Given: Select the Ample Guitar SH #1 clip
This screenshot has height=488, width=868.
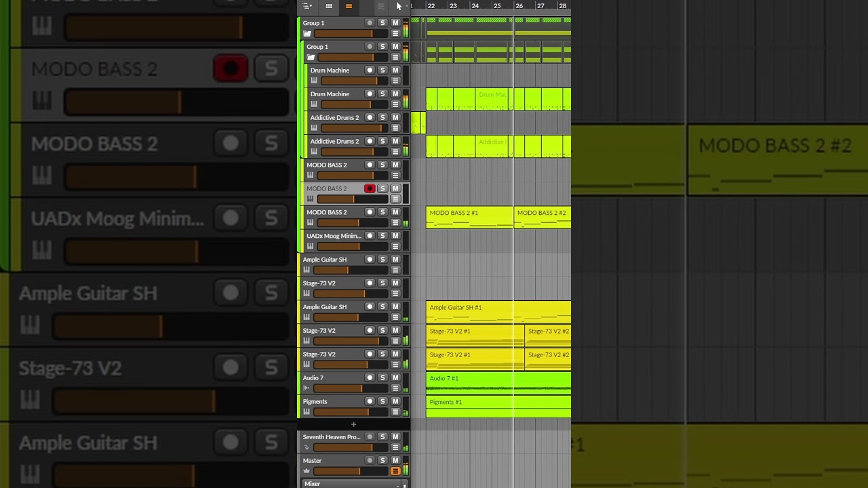Looking at the screenshot, I should point(498,312).
